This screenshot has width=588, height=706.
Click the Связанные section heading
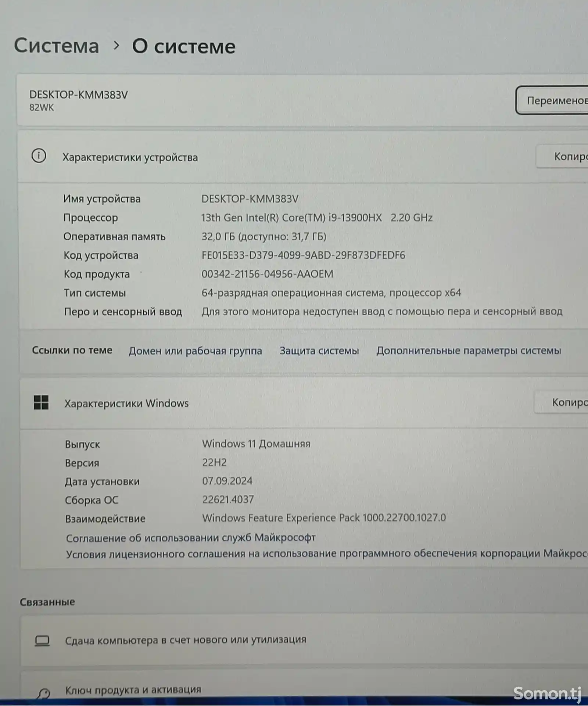pos(47,602)
